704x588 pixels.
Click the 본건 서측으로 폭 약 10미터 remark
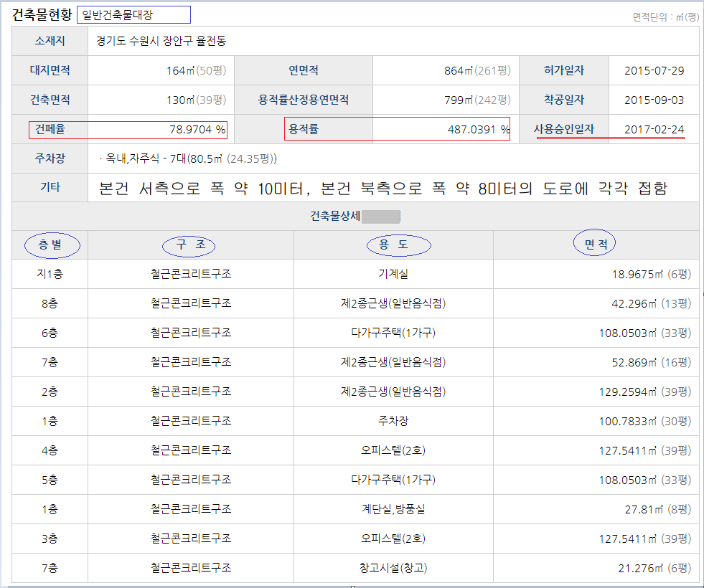click(x=383, y=189)
